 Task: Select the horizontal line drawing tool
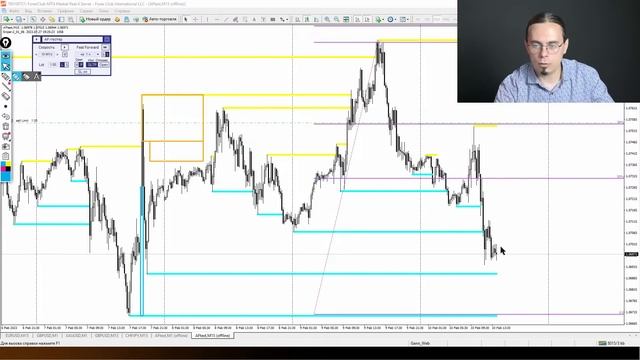217,19
